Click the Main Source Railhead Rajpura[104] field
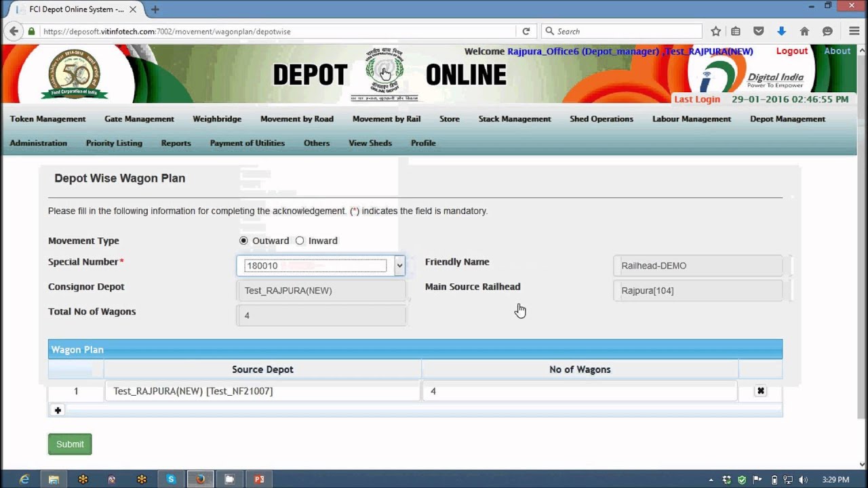Image resolution: width=868 pixels, height=488 pixels. click(698, 291)
